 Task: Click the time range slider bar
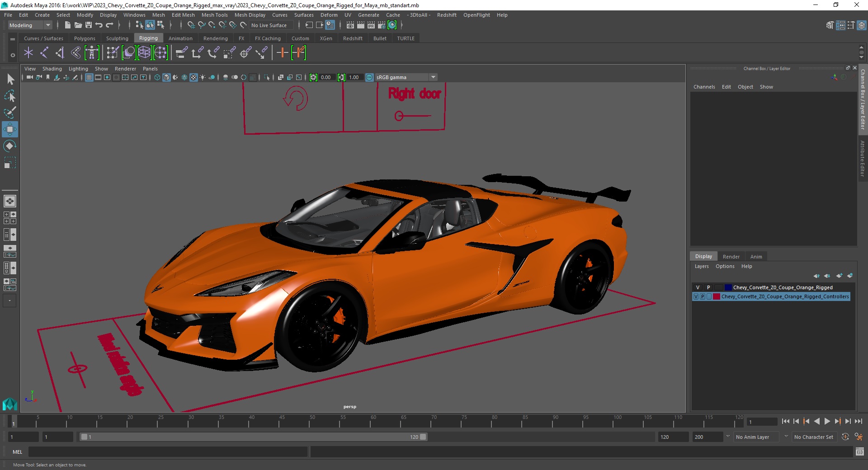click(253, 437)
